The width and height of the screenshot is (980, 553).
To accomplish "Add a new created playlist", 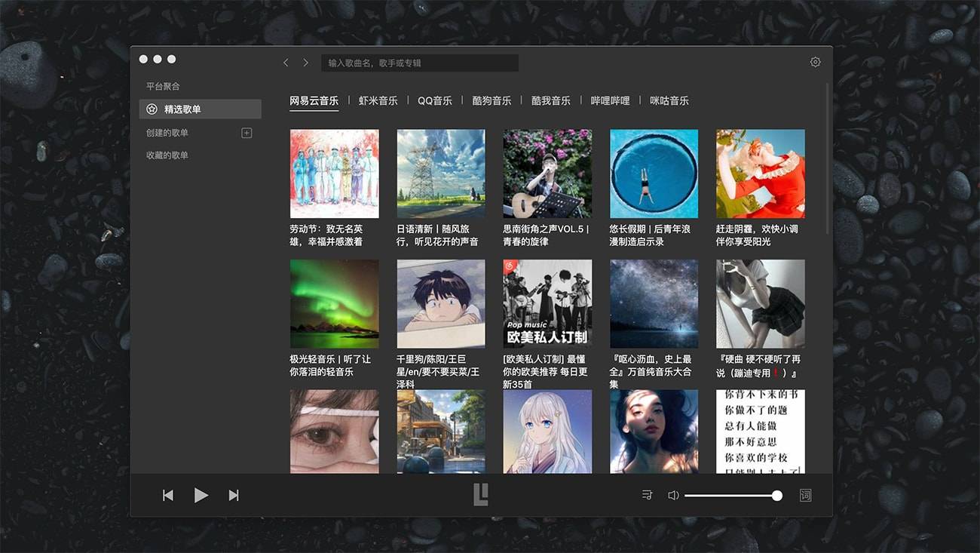I will (246, 133).
